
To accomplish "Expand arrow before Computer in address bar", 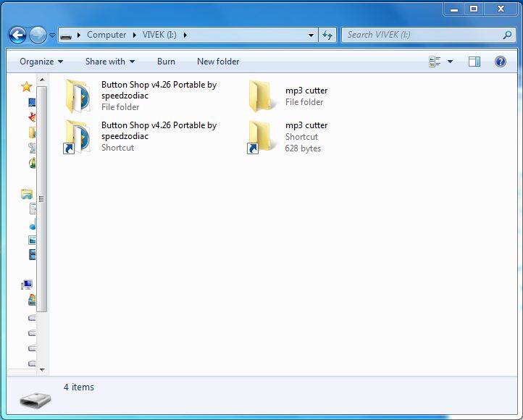I will [79, 35].
